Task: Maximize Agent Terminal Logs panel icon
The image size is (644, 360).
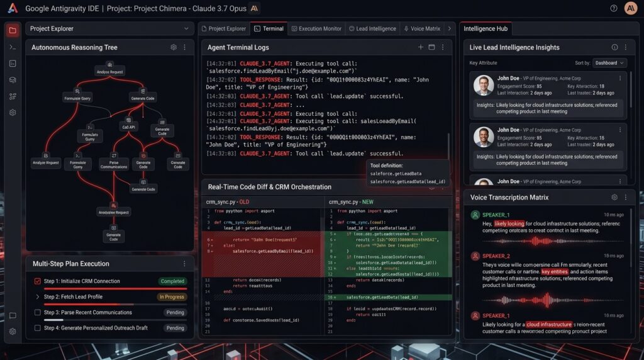Action: 431,47
